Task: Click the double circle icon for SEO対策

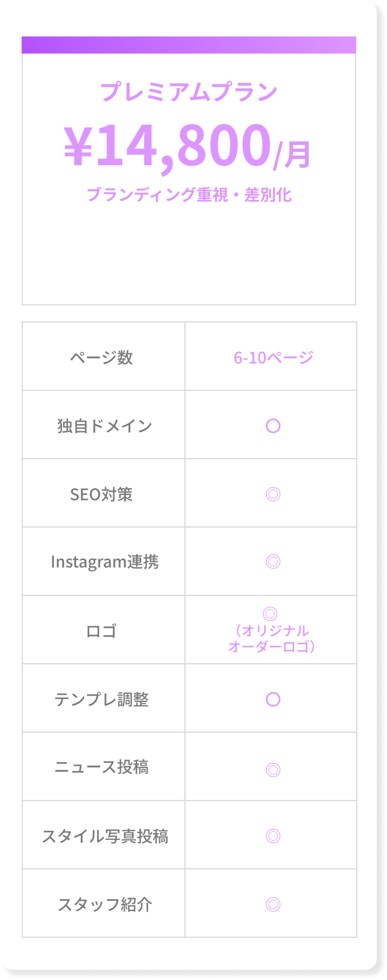Action: pyautogui.click(x=273, y=494)
